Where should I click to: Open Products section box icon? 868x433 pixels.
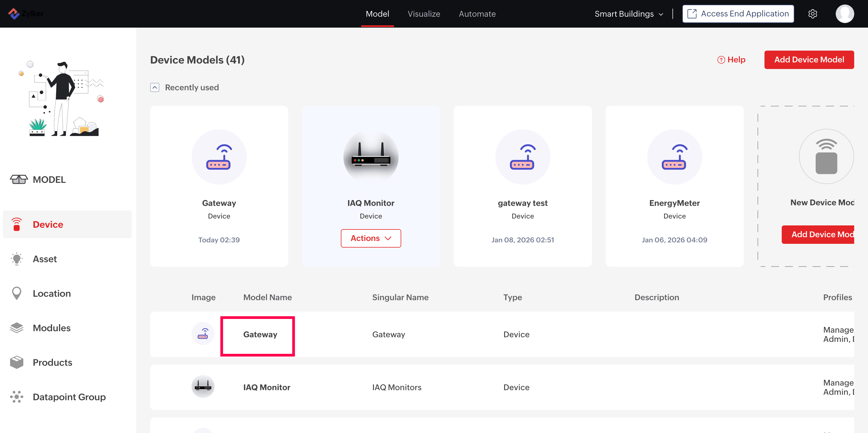(x=16, y=362)
